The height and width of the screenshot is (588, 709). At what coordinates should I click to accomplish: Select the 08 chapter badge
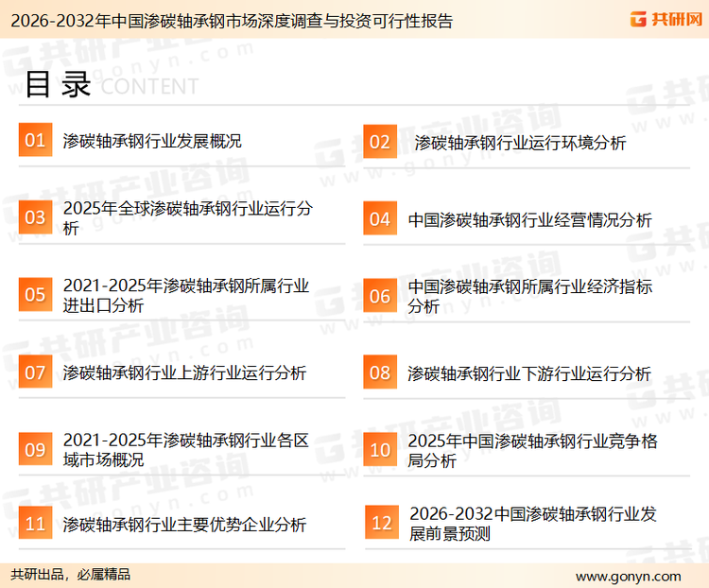point(380,372)
